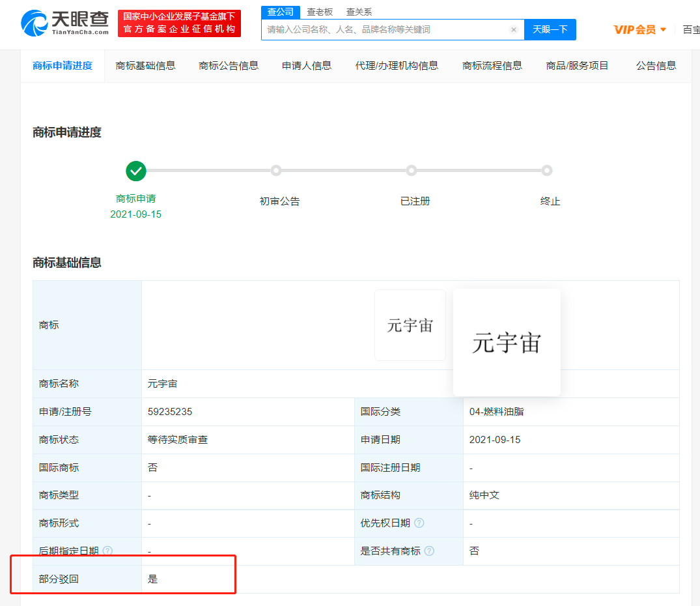
Task: Select the 查关系 search tab
Action: coord(359,12)
